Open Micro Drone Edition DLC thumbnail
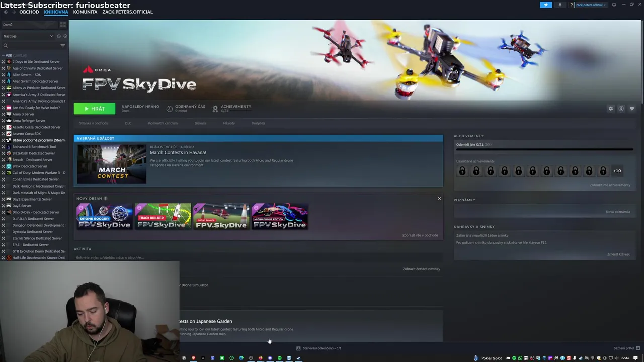This screenshot has height=362, width=644. 280,217
